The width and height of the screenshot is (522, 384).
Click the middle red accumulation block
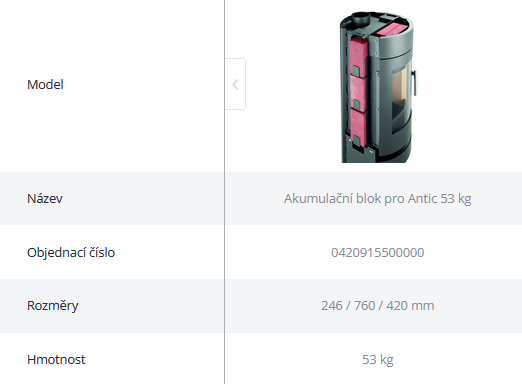pyautogui.click(x=358, y=92)
